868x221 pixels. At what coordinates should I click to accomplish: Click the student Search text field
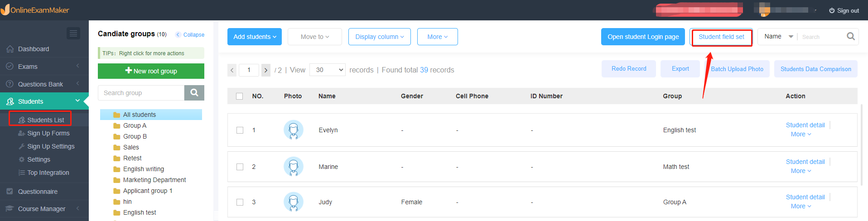(821, 37)
